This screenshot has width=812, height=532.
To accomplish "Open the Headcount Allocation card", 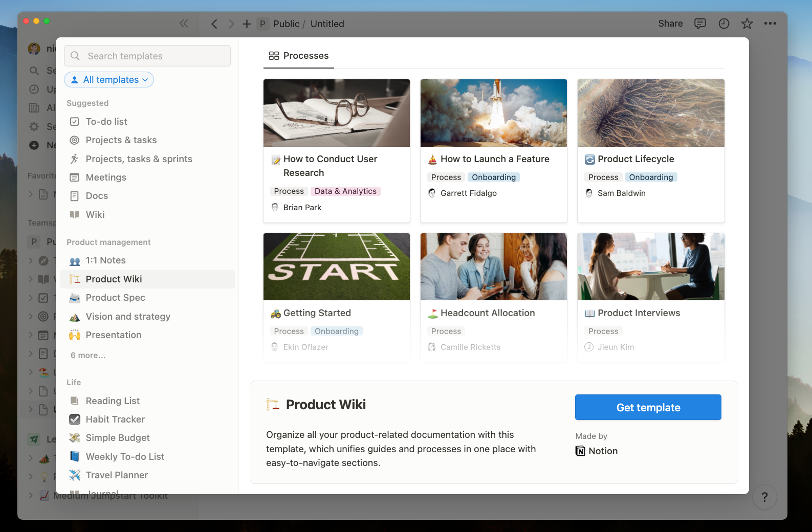I will coord(494,298).
